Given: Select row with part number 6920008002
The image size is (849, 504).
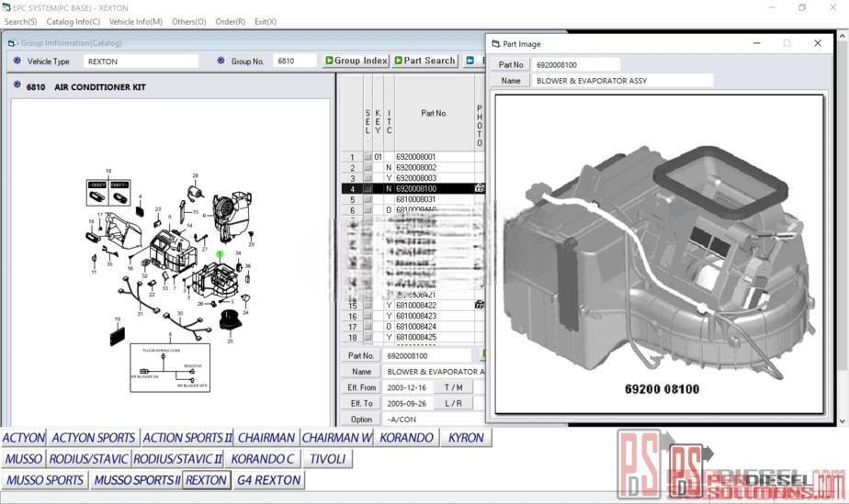Looking at the screenshot, I should (413, 168).
